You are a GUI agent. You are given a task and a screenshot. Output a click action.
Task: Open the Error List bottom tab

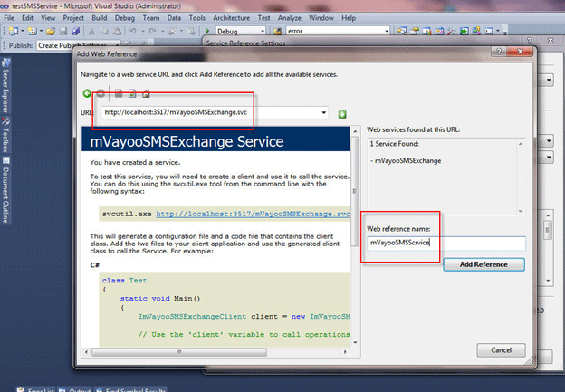(x=36, y=390)
